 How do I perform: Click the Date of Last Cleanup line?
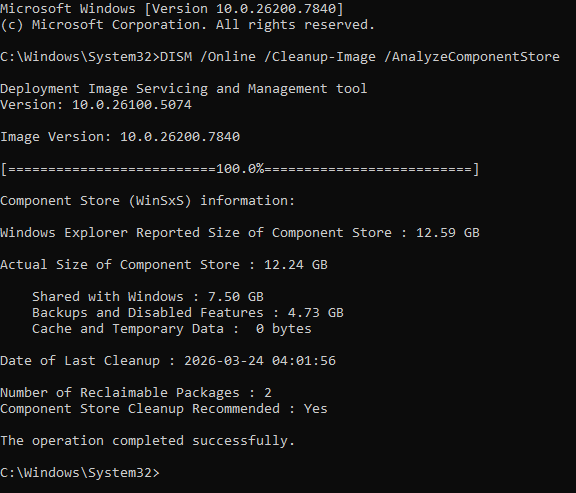pos(168,361)
